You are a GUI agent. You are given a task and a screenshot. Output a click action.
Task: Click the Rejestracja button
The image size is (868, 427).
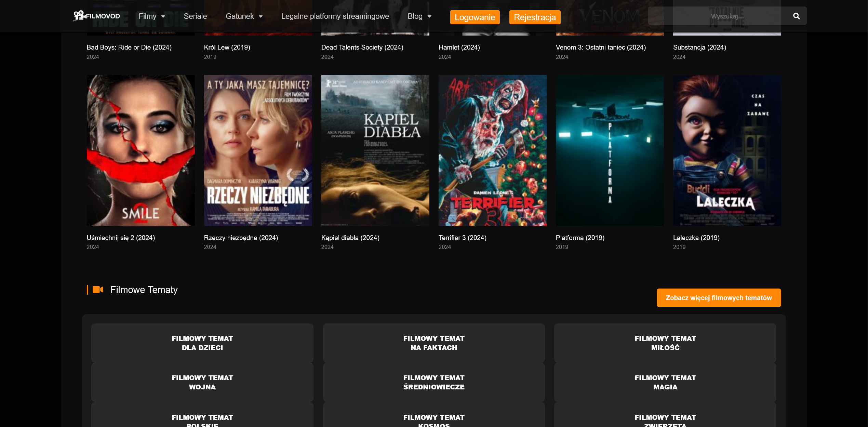(535, 17)
